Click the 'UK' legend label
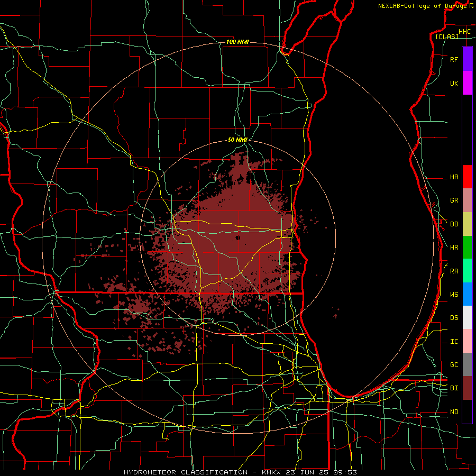This screenshot has height=476, width=476. (x=454, y=83)
